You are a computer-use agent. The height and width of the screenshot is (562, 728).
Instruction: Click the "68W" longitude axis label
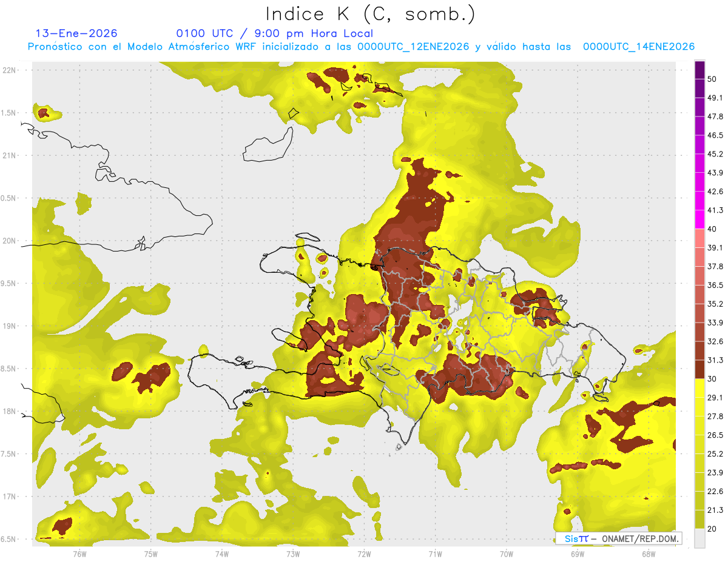[649, 554]
